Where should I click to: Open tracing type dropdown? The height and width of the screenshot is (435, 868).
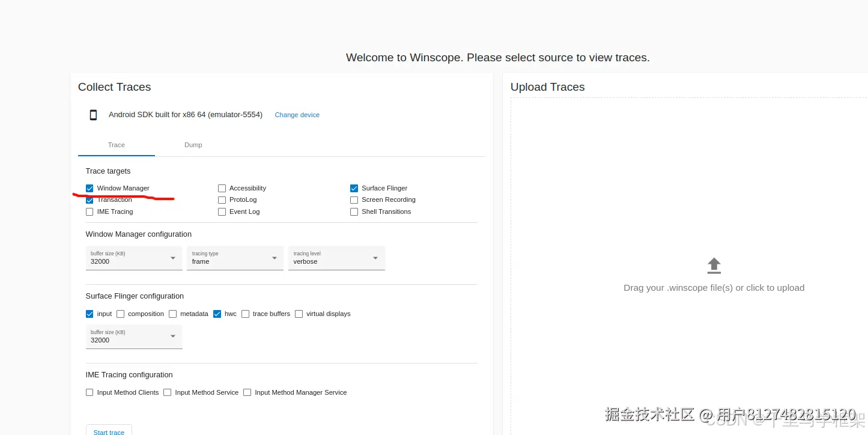click(x=235, y=258)
